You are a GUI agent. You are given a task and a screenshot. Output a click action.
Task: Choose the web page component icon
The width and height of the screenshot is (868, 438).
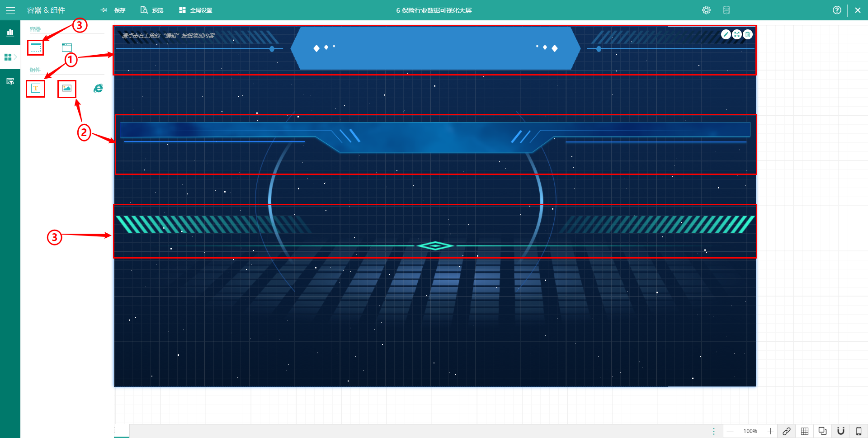pyautogui.click(x=98, y=88)
